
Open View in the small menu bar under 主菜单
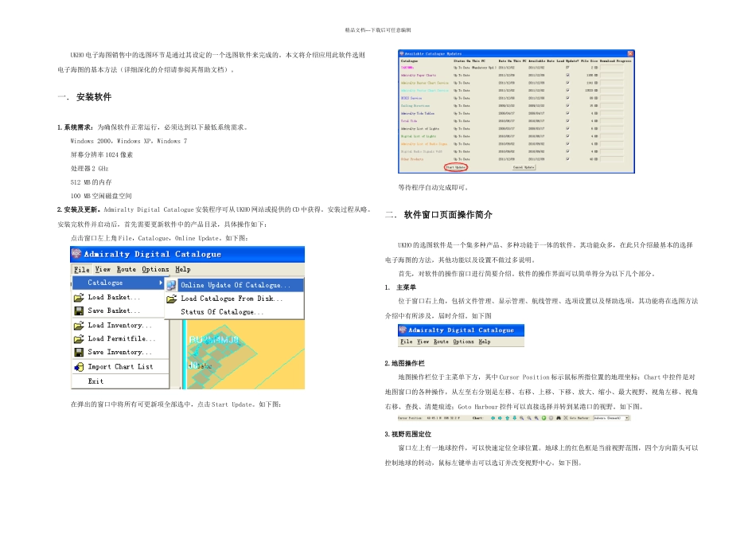(423, 342)
